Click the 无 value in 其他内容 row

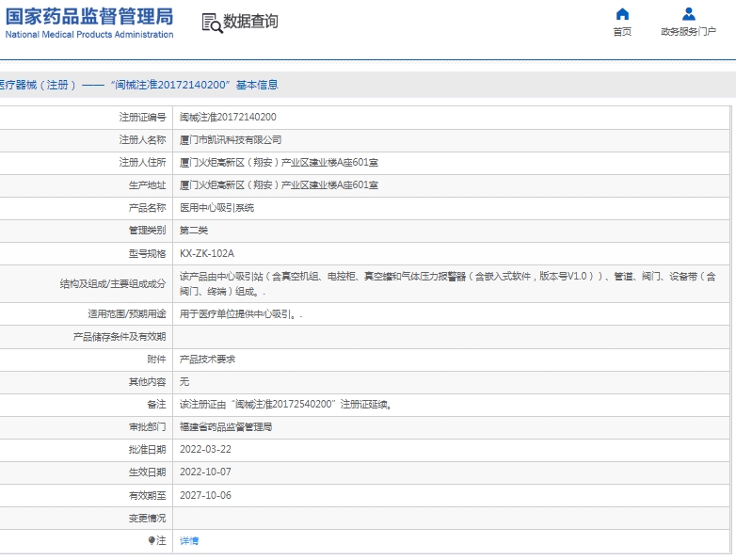pyautogui.click(x=184, y=381)
